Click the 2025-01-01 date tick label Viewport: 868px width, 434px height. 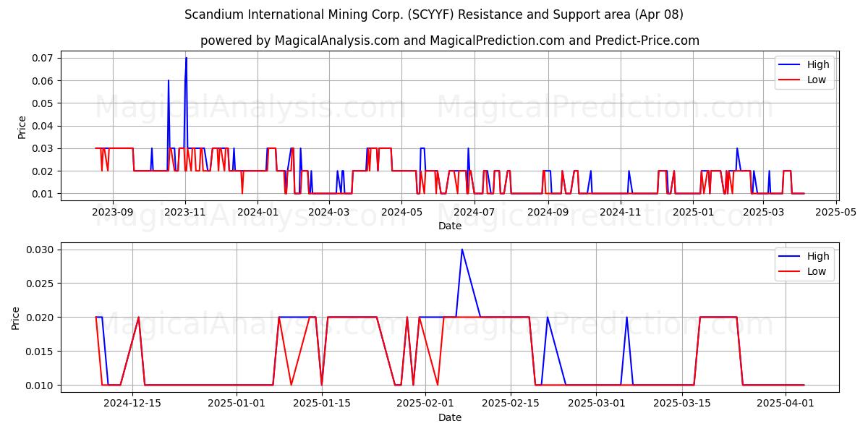point(237,404)
